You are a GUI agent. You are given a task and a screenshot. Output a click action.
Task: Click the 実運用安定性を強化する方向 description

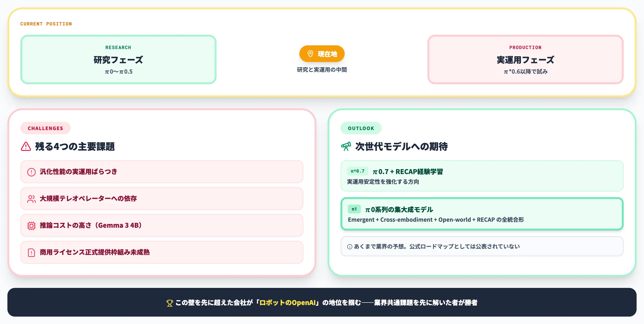pos(383,182)
